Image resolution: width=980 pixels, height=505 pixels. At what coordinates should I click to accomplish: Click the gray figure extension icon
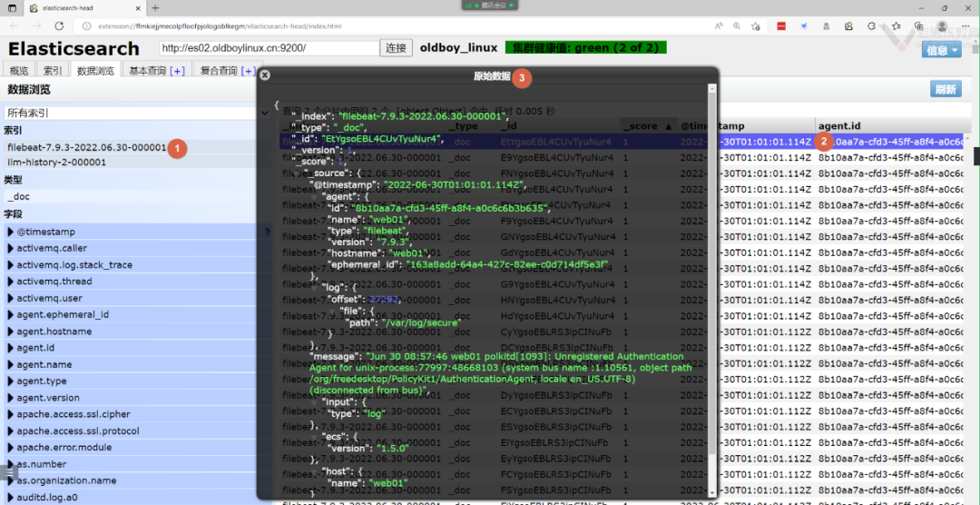pos(827,26)
